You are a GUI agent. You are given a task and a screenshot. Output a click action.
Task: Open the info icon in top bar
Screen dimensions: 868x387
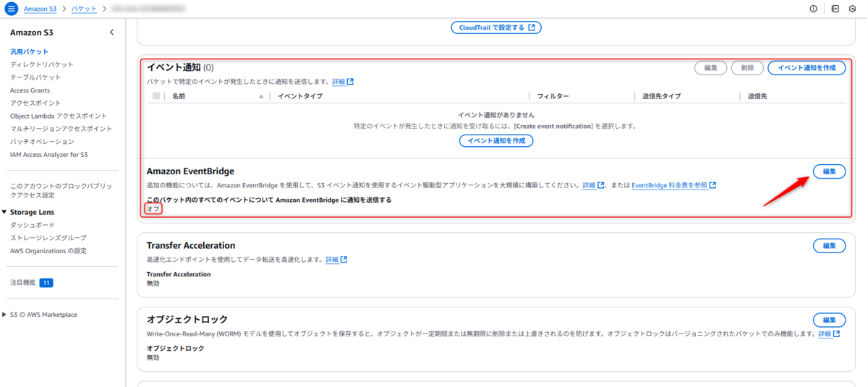813,9
